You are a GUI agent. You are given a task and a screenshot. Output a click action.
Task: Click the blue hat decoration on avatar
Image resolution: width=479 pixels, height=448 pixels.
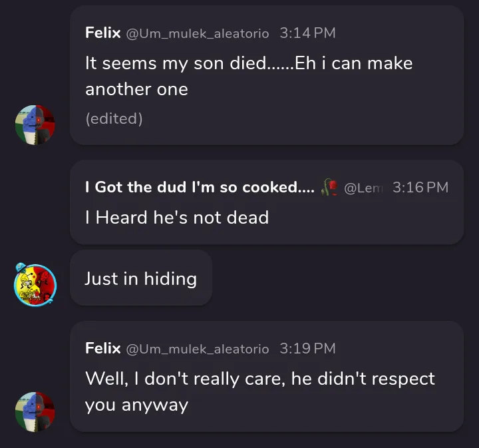coord(21,268)
